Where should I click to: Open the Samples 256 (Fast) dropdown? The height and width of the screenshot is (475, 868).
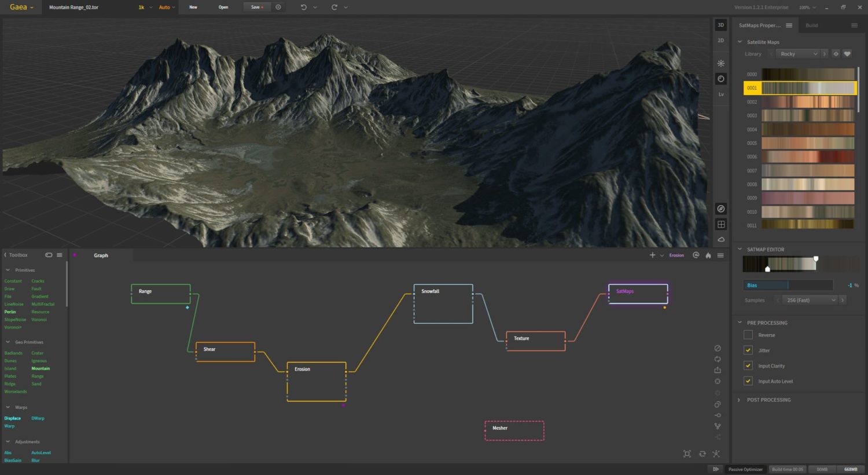point(810,300)
